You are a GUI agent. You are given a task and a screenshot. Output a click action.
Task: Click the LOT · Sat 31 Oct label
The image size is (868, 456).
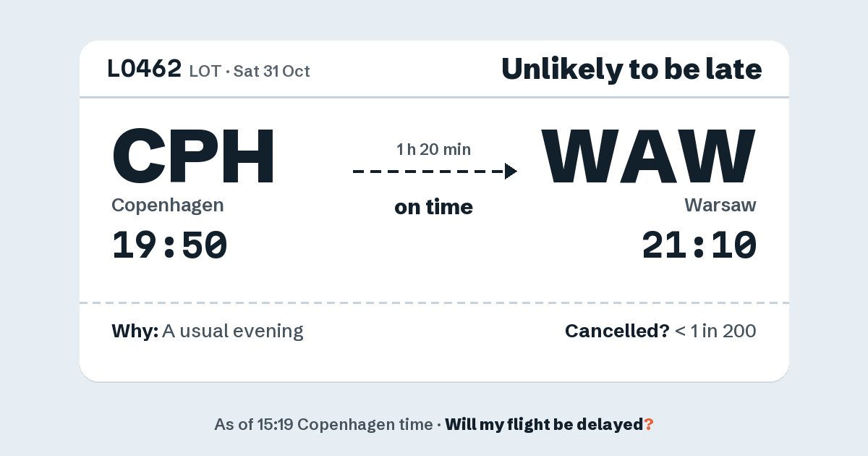250,71
